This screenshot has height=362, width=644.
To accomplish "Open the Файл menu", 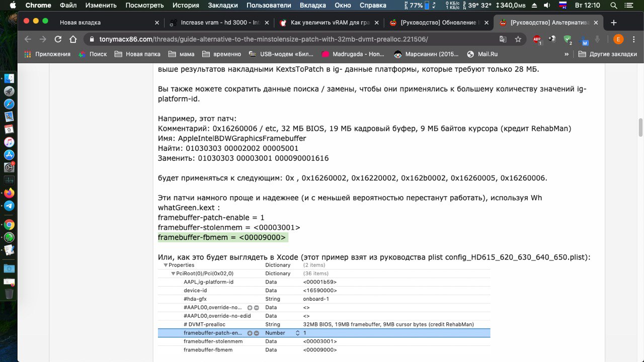I will tap(68, 6).
